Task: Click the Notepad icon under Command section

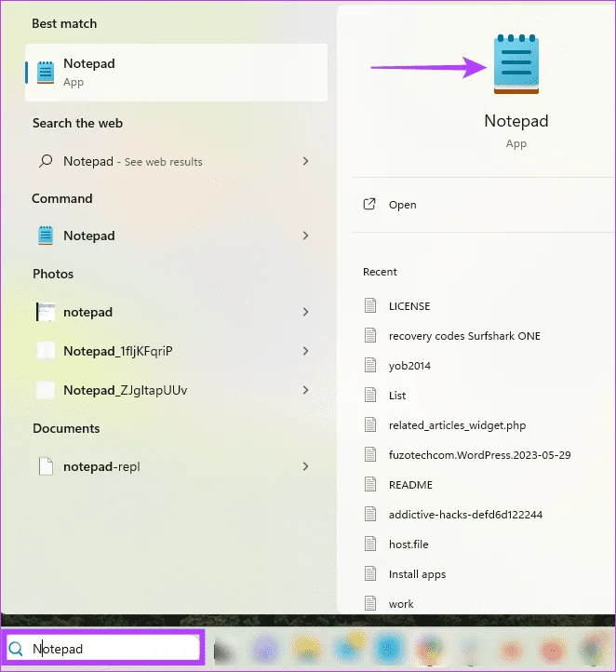Action: (x=46, y=235)
